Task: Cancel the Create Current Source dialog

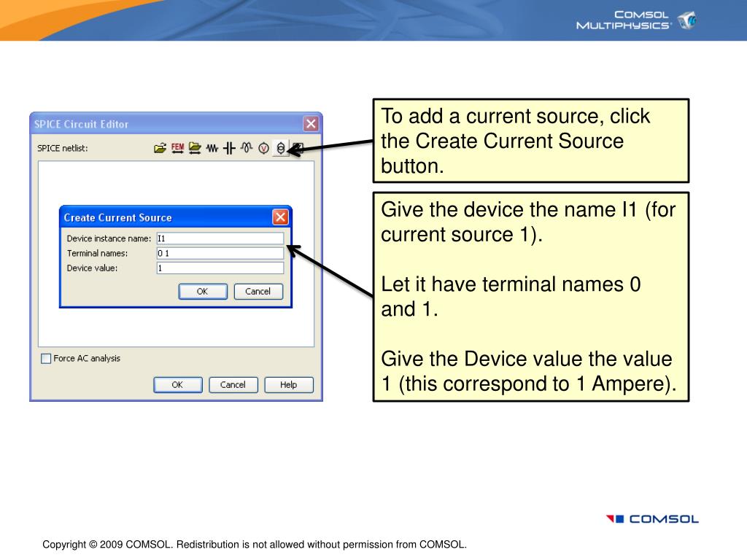Action: (x=258, y=292)
